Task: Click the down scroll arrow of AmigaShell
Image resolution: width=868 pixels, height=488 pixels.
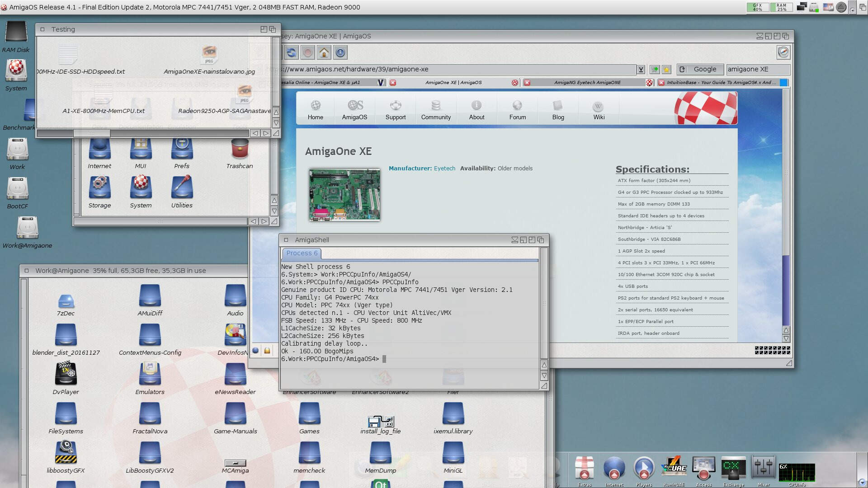Action: point(544,375)
